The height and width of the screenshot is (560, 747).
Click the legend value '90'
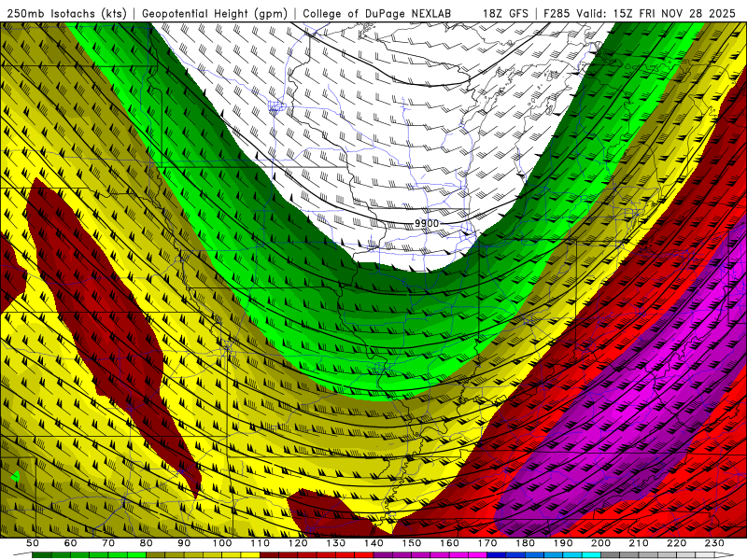coord(184,543)
